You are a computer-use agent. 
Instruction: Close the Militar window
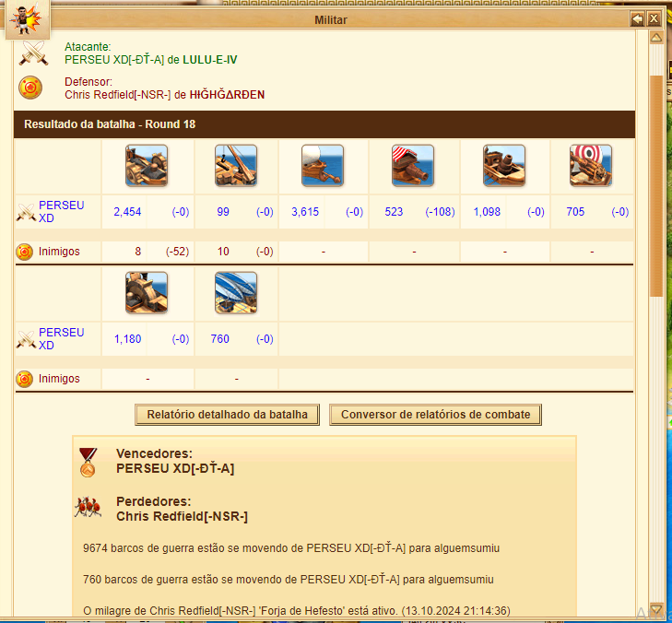[x=654, y=19]
